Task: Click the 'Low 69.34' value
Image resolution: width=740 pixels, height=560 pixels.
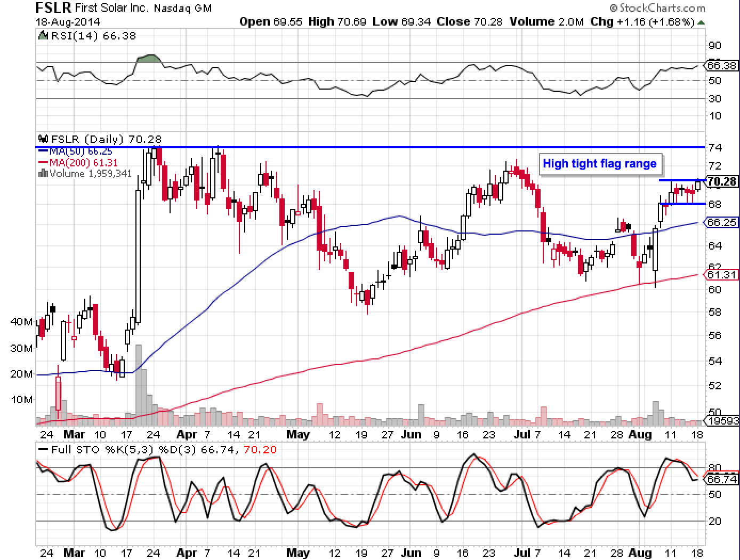Action: (x=401, y=22)
